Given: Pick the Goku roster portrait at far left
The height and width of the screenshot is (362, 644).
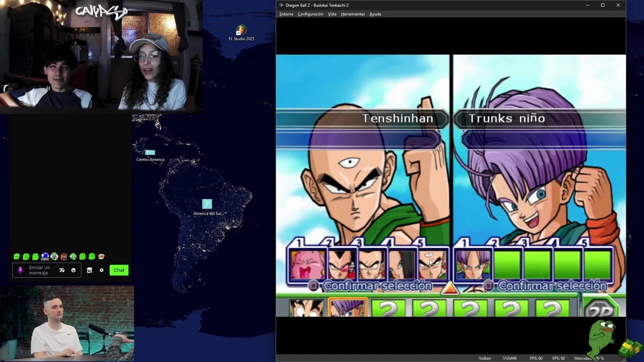Looking at the screenshot, I should coord(306,308).
